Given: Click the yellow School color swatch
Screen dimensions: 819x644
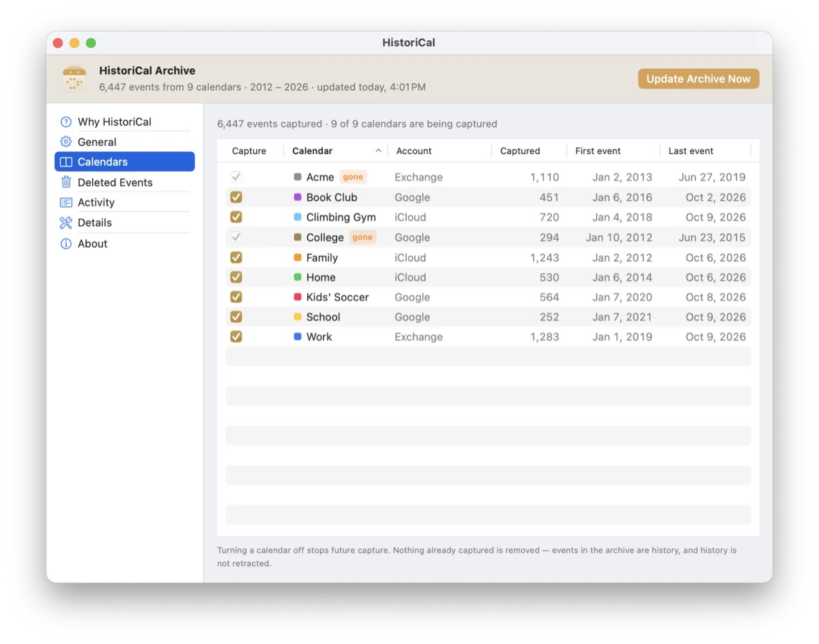Looking at the screenshot, I should [298, 317].
